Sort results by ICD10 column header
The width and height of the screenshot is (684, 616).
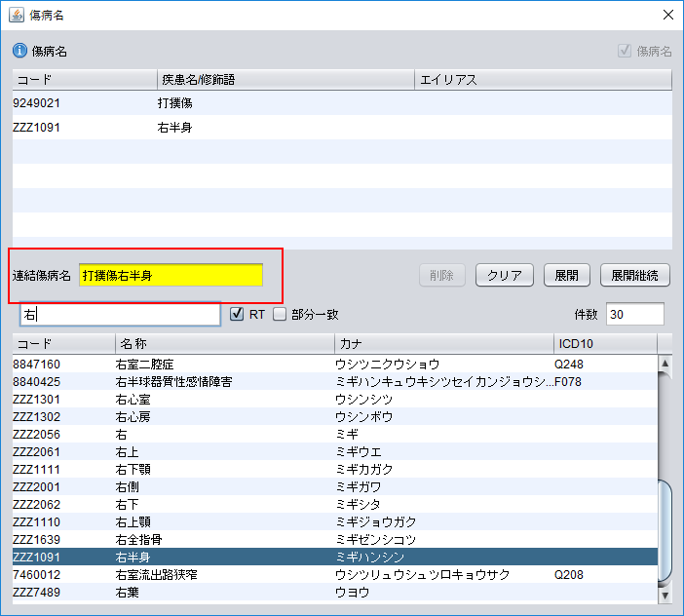pyautogui.click(x=604, y=344)
